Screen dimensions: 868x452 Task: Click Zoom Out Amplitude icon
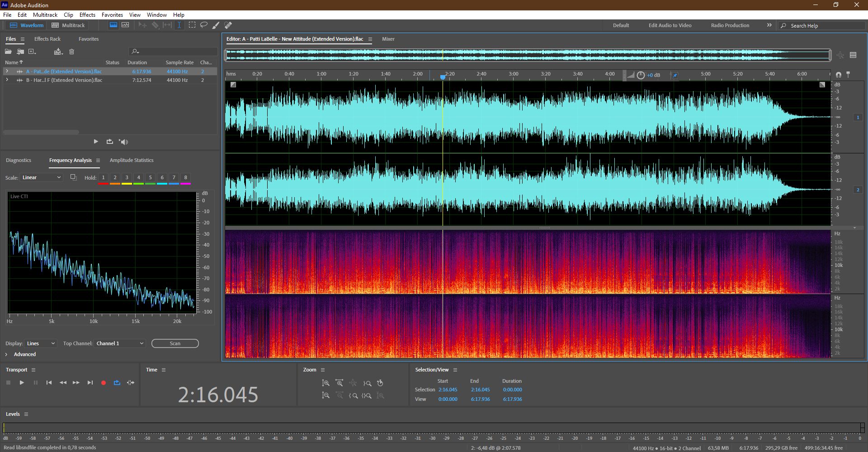325,395
